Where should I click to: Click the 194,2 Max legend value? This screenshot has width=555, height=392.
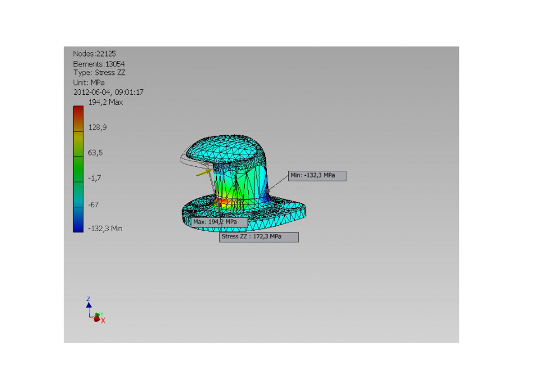pyautogui.click(x=105, y=103)
